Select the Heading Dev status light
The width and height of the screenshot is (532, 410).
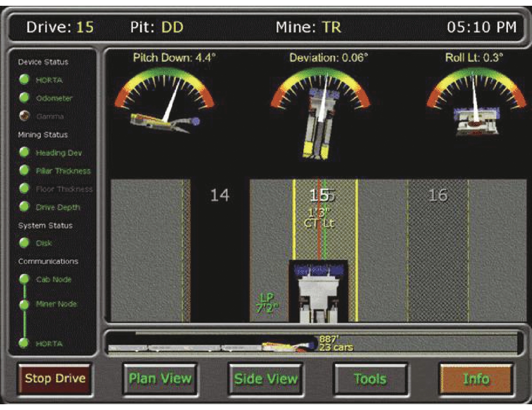coord(25,152)
